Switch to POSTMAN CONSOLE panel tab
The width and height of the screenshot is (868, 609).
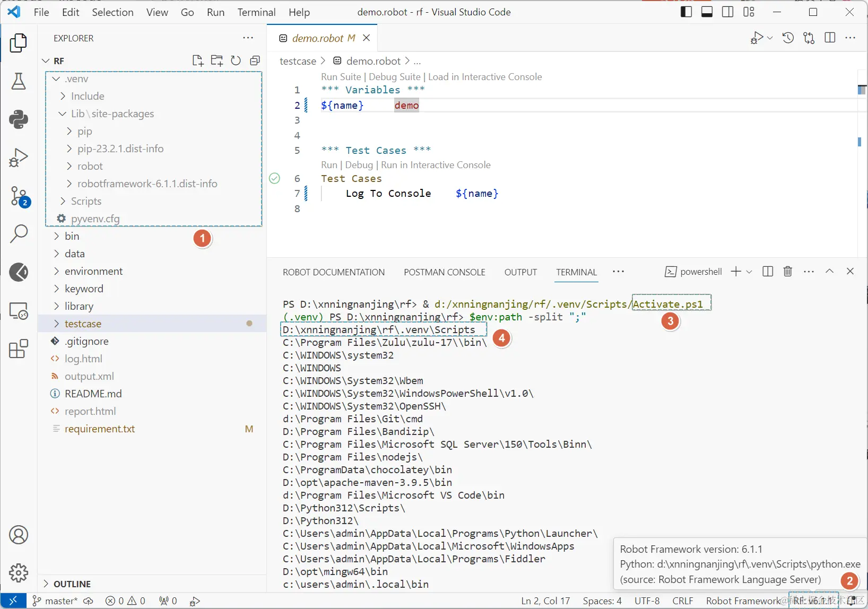[445, 272]
